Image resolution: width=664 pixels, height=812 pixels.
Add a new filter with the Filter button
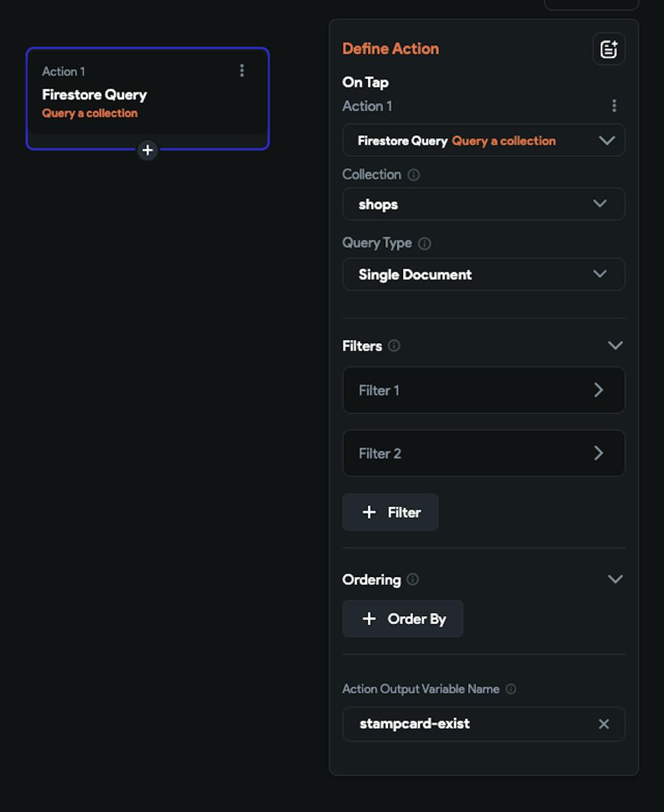click(x=390, y=512)
